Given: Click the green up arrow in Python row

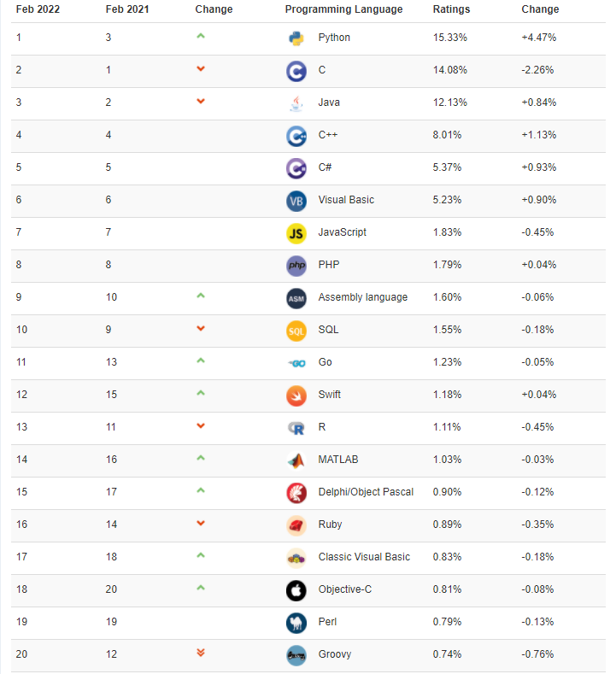Looking at the screenshot, I should click(x=200, y=36).
